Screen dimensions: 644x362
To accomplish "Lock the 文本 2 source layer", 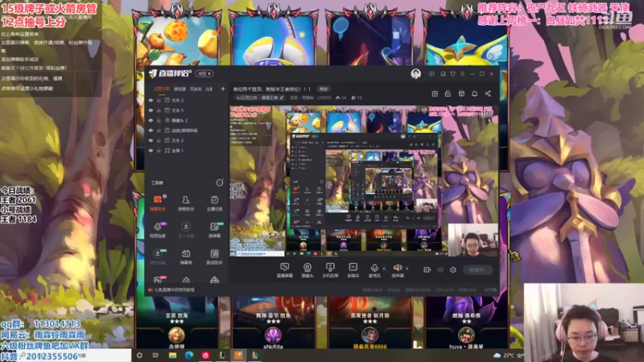I will click(159, 100).
